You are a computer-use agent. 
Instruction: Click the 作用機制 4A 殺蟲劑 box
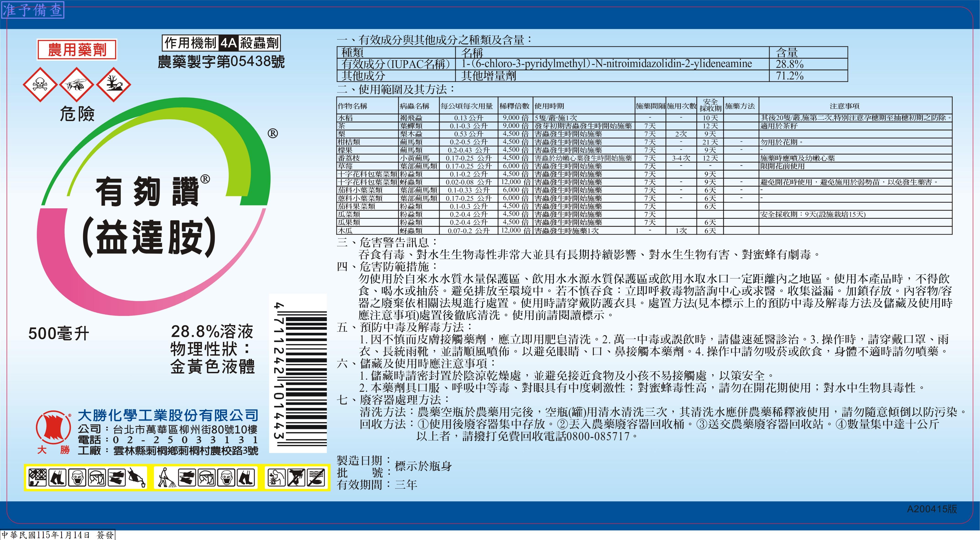click(221, 43)
